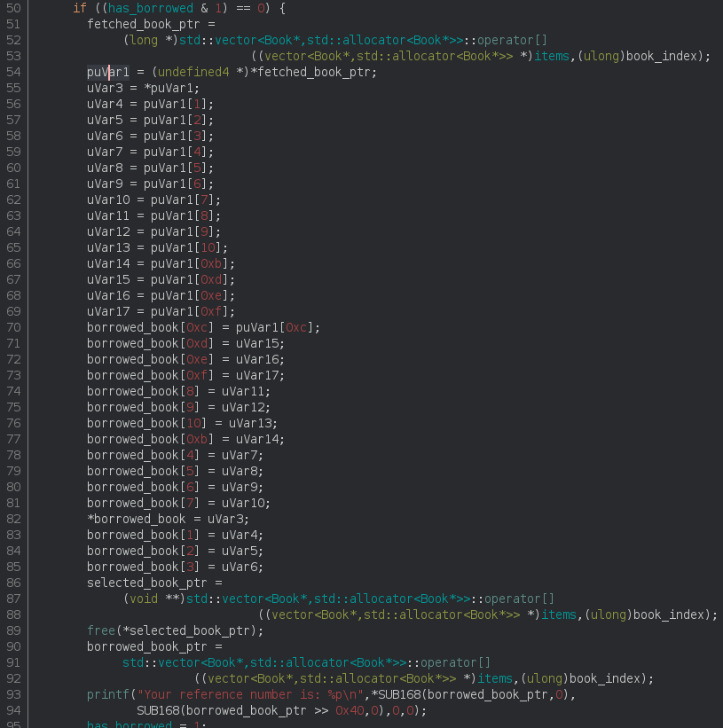Screen dimensions: 723x728
Task: Click line number 70 in the gutter
Action: pyautogui.click(x=13, y=327)
